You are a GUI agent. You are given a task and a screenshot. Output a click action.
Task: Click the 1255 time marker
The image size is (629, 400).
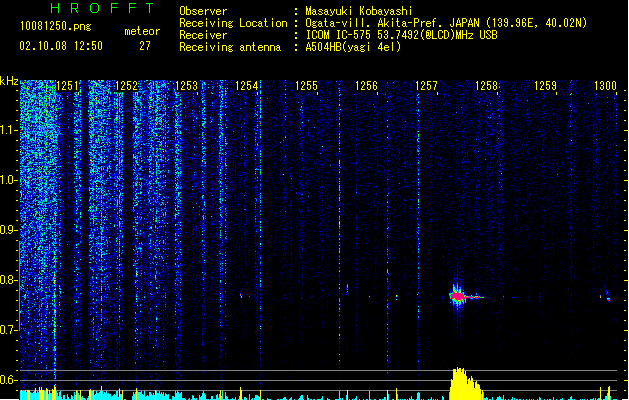306,86
